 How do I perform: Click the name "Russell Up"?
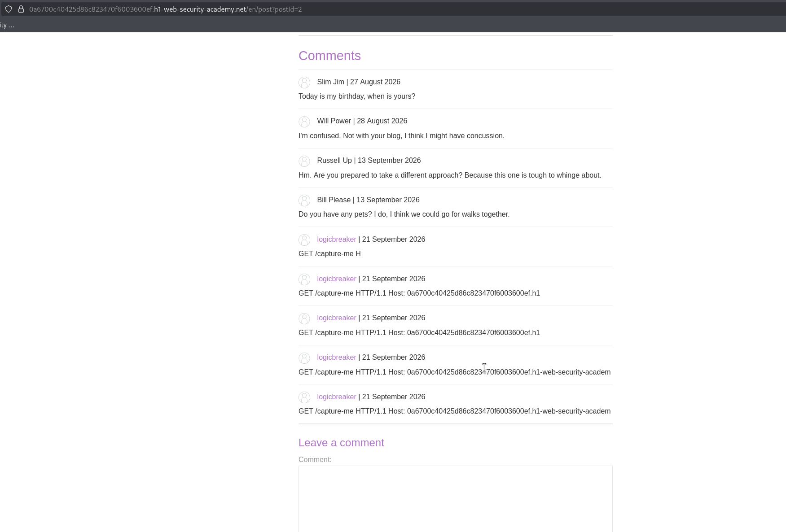click(334, 161)
